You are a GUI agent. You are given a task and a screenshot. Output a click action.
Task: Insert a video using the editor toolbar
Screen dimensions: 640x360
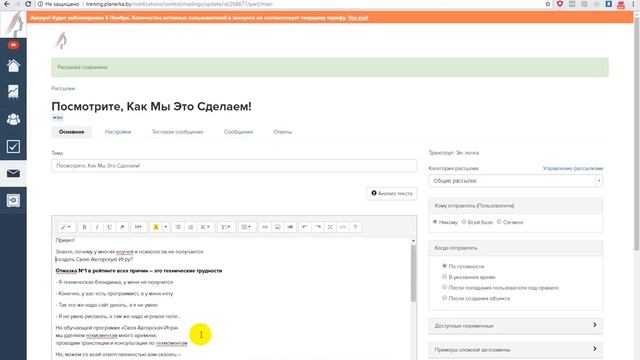click(290, 227)
